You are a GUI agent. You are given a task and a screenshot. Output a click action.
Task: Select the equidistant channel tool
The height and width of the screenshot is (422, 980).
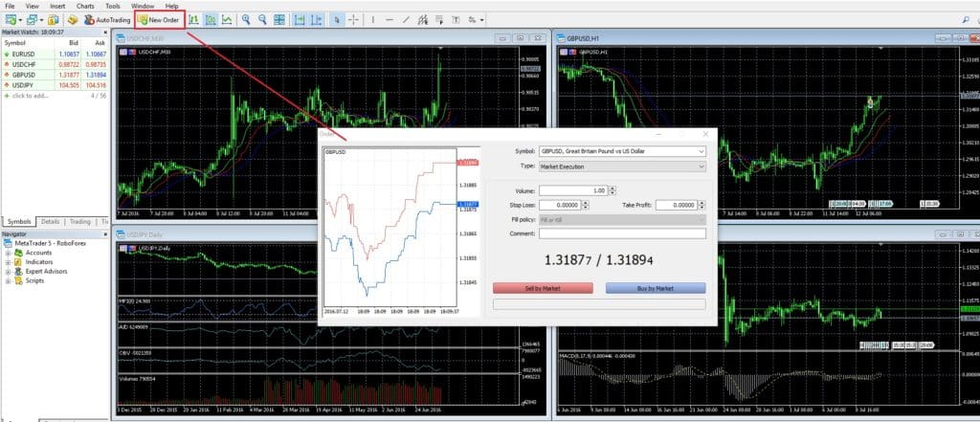tap(423, 20)
